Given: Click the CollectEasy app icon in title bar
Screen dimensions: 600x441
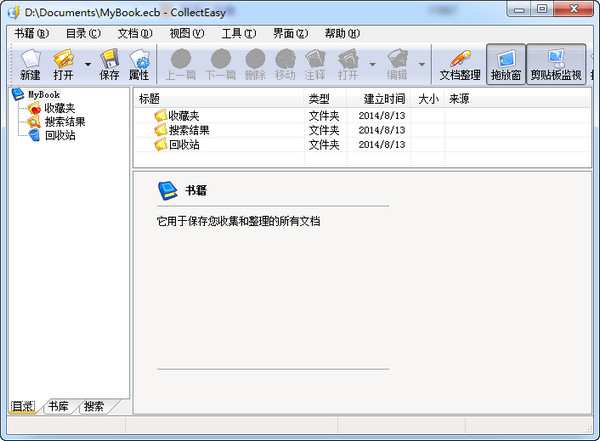Looking at the screenshot, I should 14,13.
